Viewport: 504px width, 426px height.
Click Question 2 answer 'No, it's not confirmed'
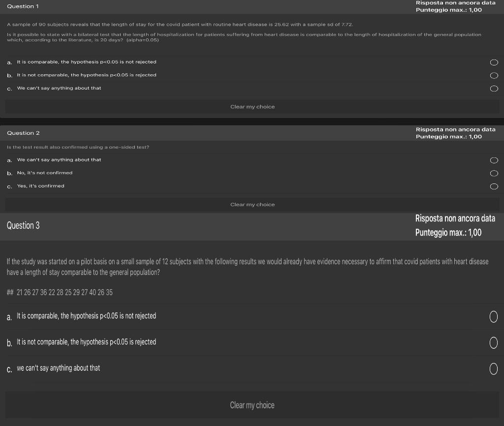click(x=45, y=173)
